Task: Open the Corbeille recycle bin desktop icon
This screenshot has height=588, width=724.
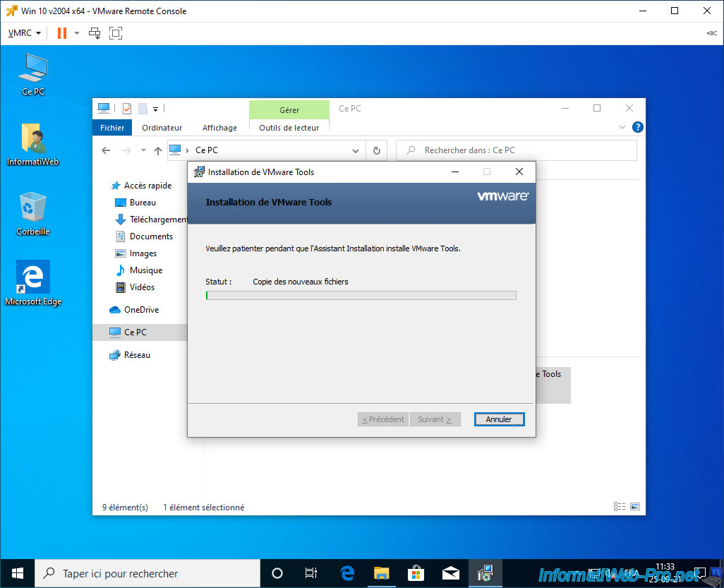Action: point(33,212)
